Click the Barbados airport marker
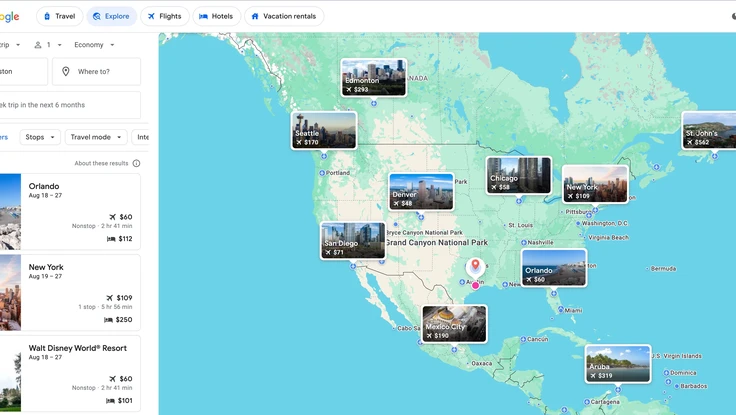Screen dimensions: 736x415 tap(677, 386)
